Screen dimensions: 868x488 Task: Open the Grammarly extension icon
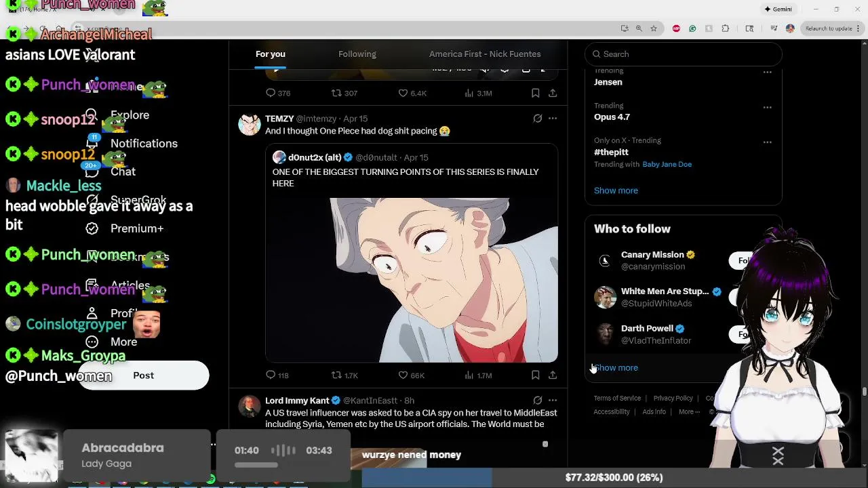click(692, 28)
